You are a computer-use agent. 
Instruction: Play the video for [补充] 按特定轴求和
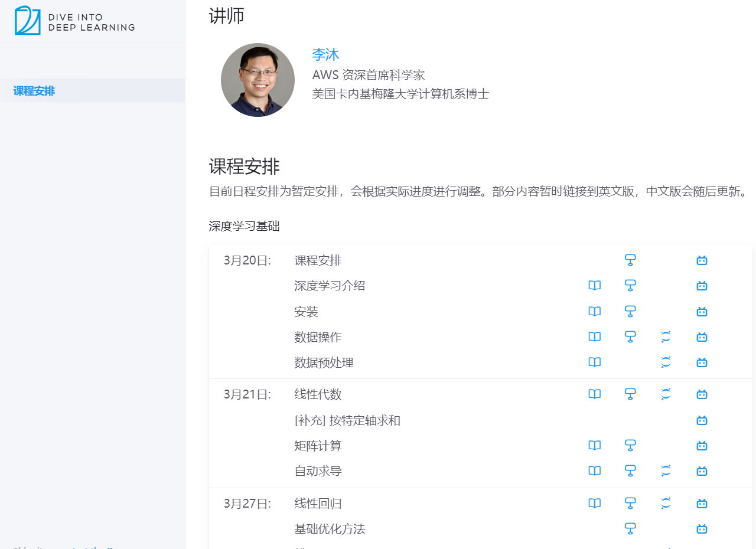[701, 420]
